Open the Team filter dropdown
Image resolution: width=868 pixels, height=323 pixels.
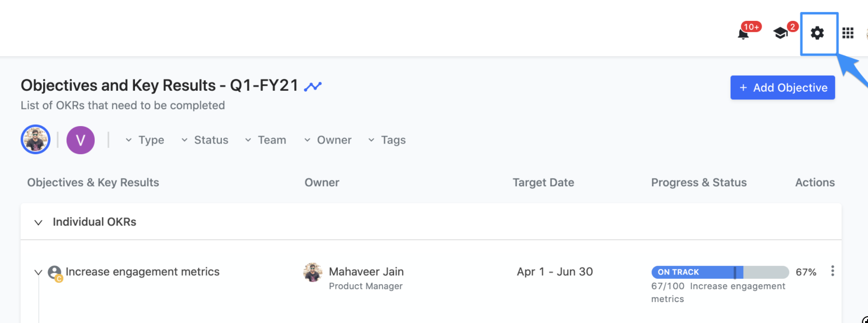pyautogui.click(x=266, y=140)
